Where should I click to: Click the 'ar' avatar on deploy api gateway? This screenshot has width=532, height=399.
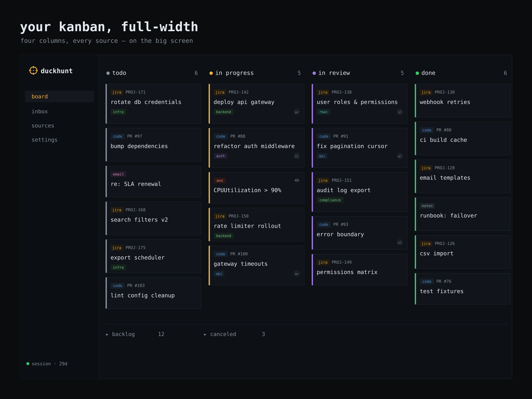coord(297,112)
